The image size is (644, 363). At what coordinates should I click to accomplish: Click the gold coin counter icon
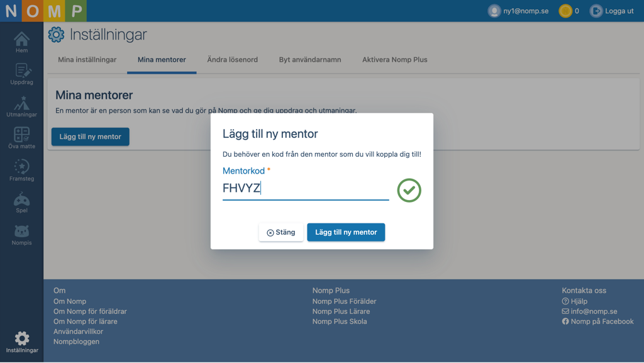tap(565, 11)
